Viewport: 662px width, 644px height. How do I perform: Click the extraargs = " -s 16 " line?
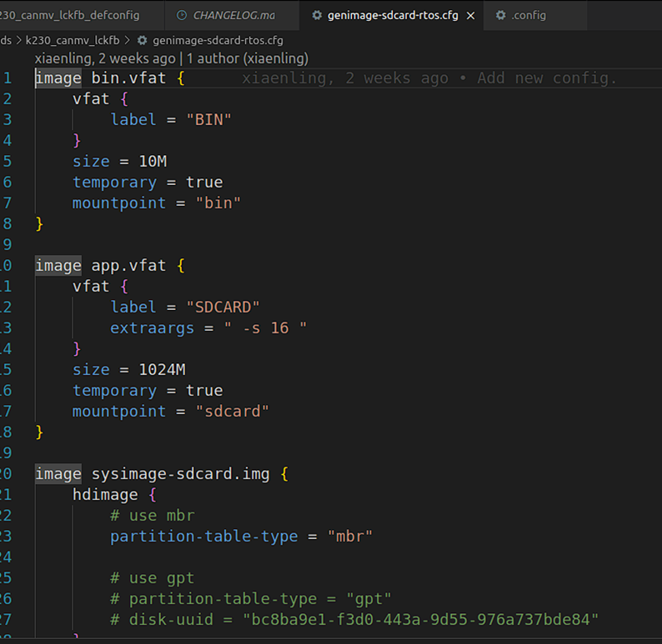point(208,328)
